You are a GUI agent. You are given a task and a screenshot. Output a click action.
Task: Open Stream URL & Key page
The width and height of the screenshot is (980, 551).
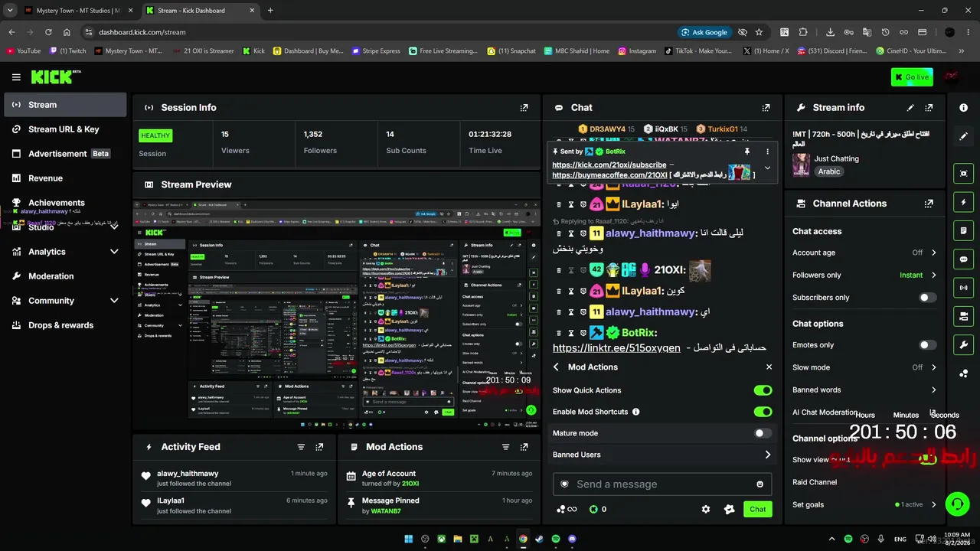coord(65,129)
